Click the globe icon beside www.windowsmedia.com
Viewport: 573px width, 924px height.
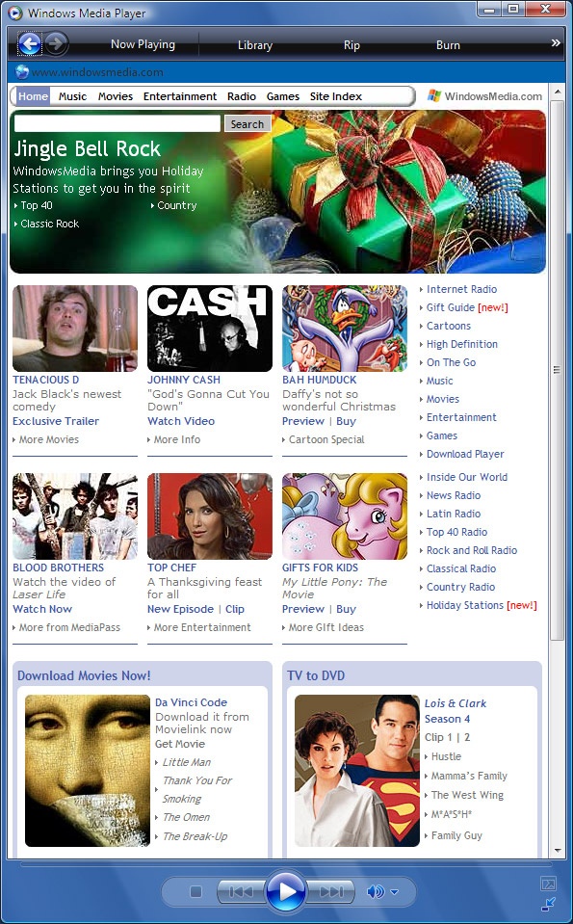click(22, 72)
